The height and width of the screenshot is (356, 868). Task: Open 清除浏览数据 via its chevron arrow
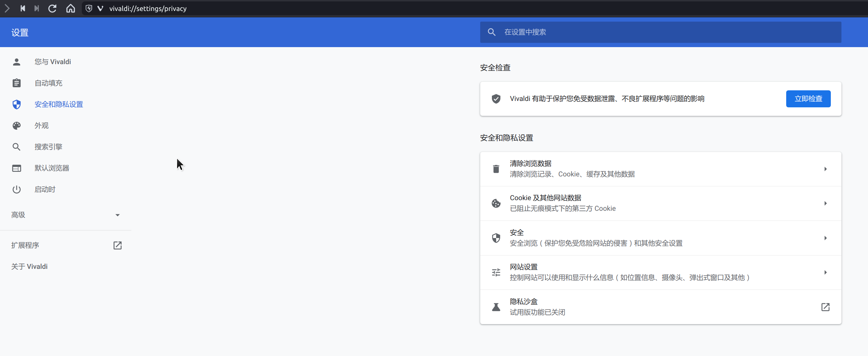(x=826, y=169)
